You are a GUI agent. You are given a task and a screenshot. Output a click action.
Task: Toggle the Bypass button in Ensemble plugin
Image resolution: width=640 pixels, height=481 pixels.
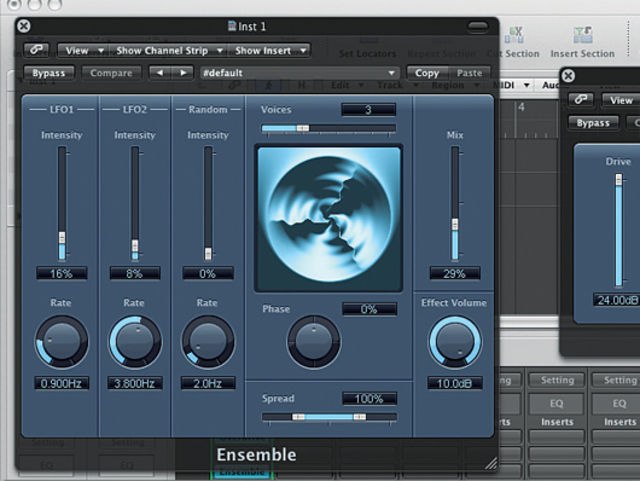tap(49, 73)
